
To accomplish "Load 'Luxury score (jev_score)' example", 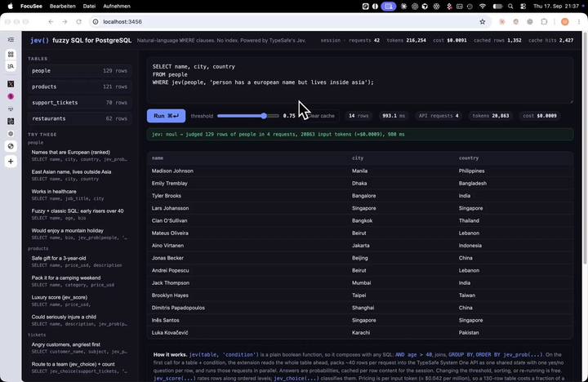I will pyautogui.click(x=79, y=300).
